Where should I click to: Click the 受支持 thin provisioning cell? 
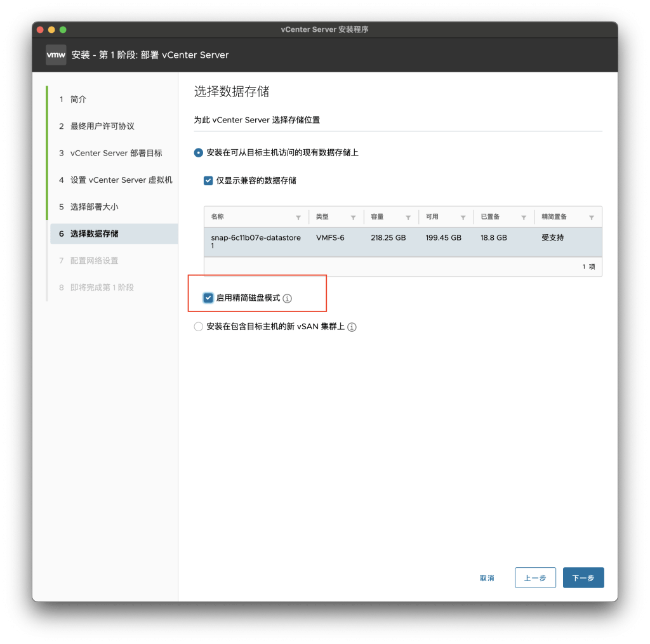pyautogui.click(x=553, y=238)
